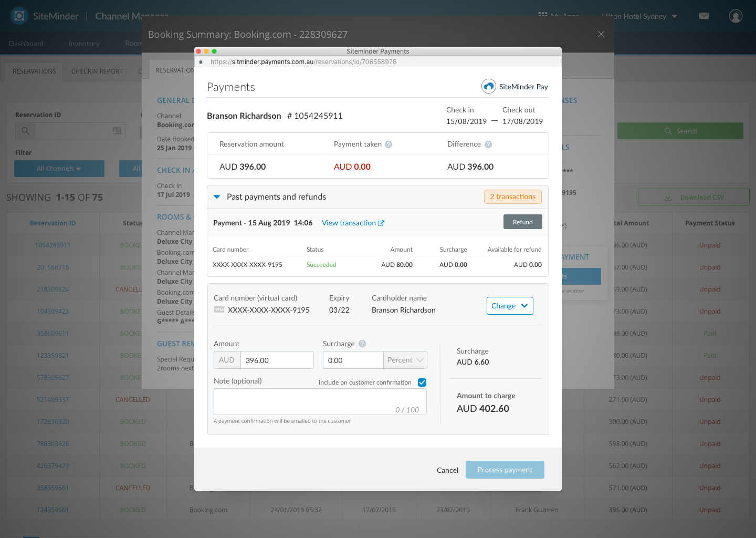Click the Amount input field showing 396.00

277,360
